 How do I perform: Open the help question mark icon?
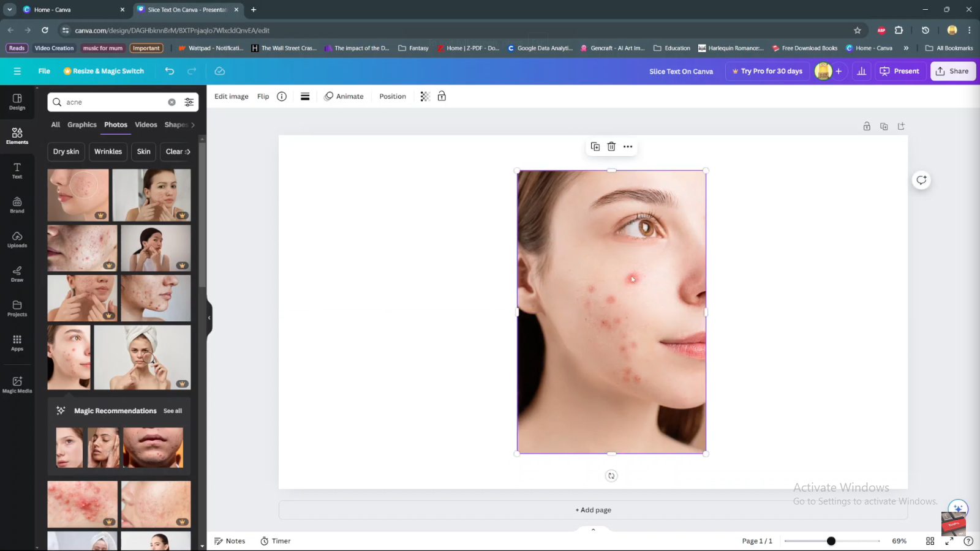click(x=968, y=541)
